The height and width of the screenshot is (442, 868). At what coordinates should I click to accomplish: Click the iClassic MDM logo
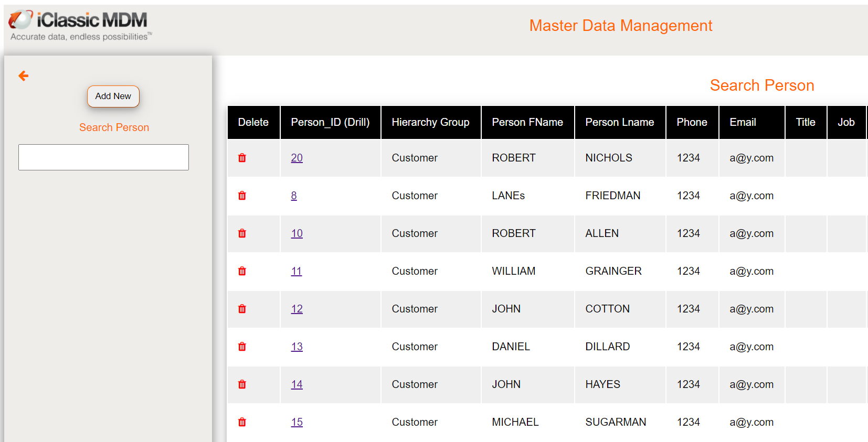click(80, 25)
